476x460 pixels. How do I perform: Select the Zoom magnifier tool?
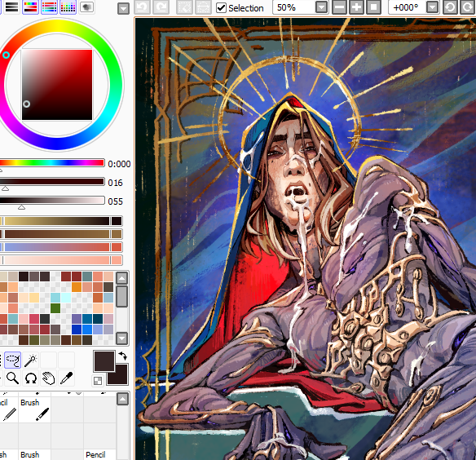click(13, 378)
